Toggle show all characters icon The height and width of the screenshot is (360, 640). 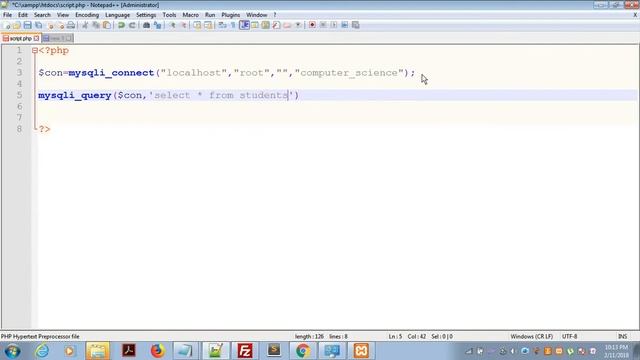pos(233,25)
